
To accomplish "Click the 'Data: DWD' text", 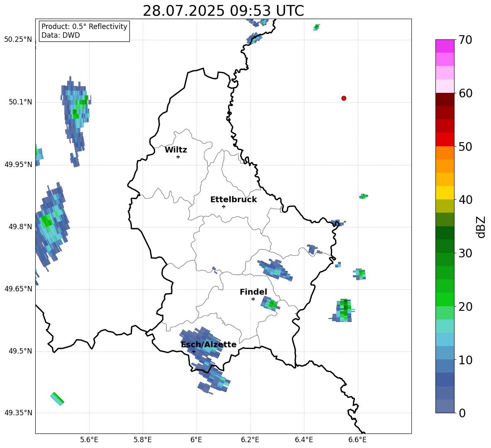I will click(61, 35).
